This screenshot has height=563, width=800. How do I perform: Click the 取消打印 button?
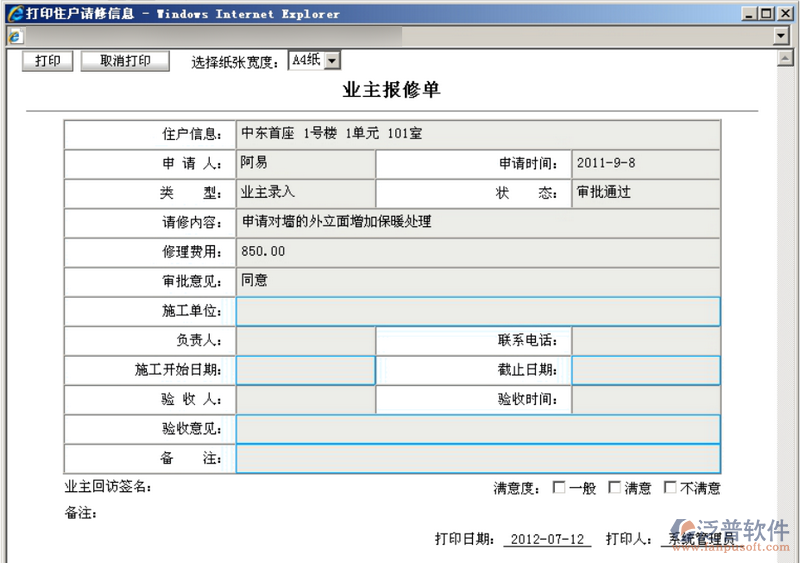click(x=126, y=61)
